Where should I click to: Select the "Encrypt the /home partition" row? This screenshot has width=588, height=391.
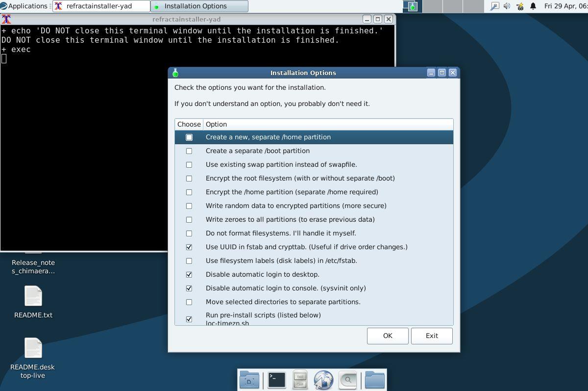click(x=292, y=192)
